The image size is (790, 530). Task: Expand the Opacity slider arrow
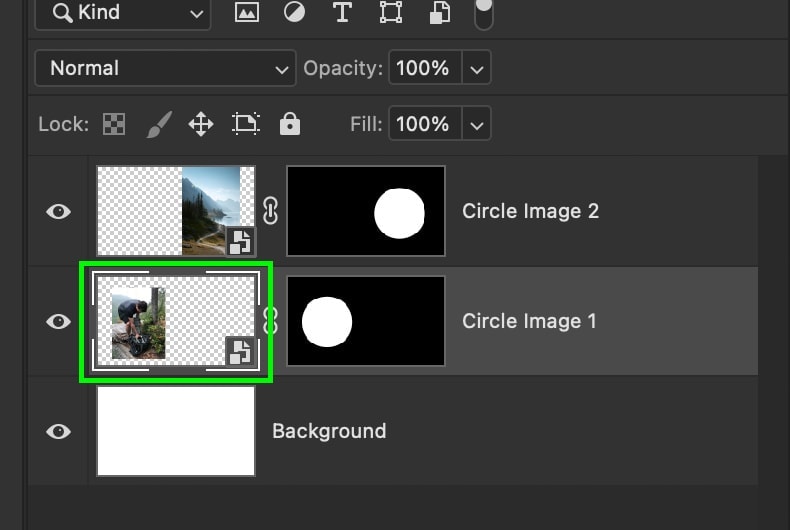click(x=476, y=68)
